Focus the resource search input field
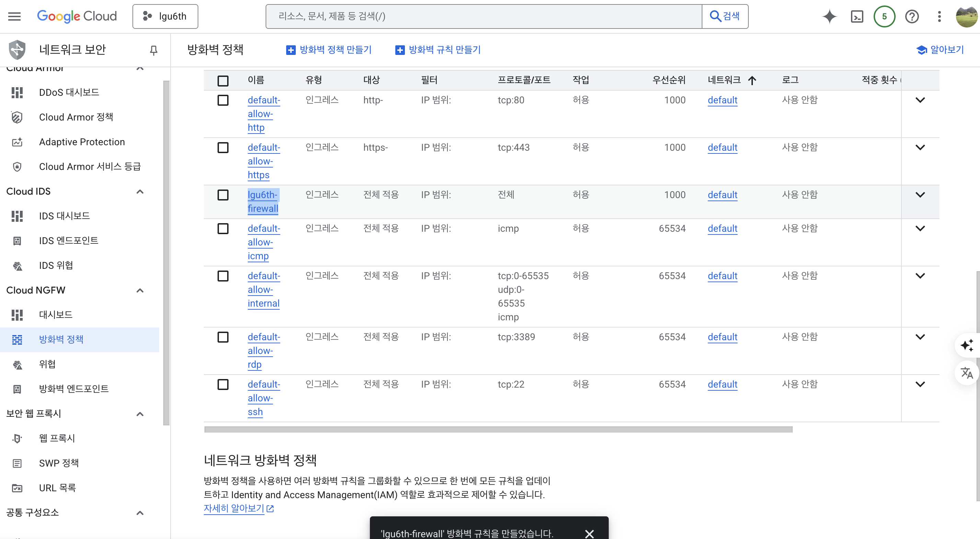 483,16
